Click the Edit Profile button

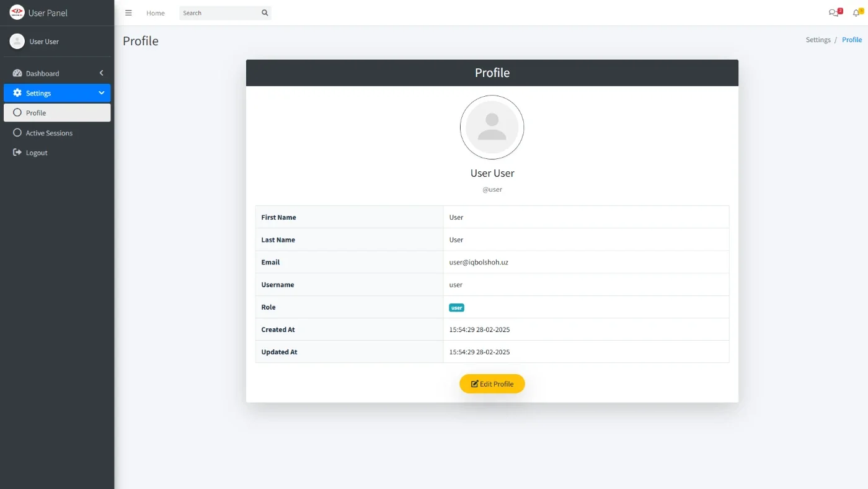(492, 384)
